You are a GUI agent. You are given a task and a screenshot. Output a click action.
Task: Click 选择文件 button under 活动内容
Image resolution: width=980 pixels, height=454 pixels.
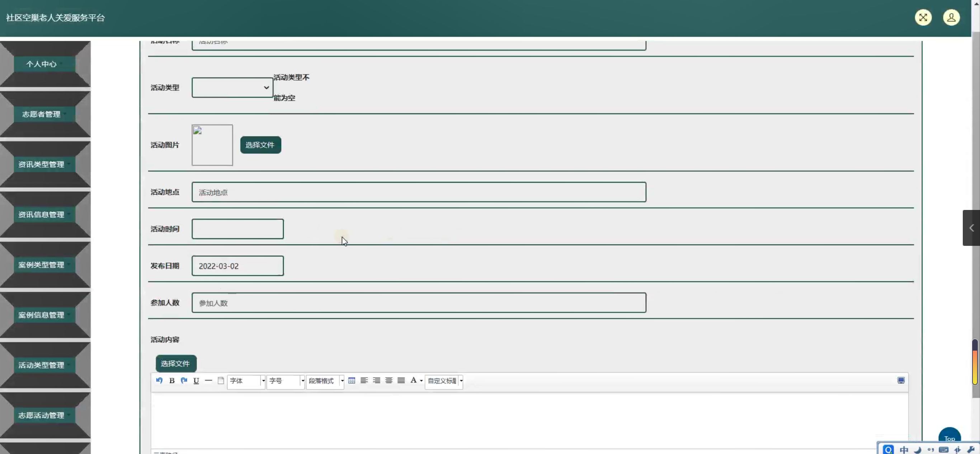pos(176,364)
